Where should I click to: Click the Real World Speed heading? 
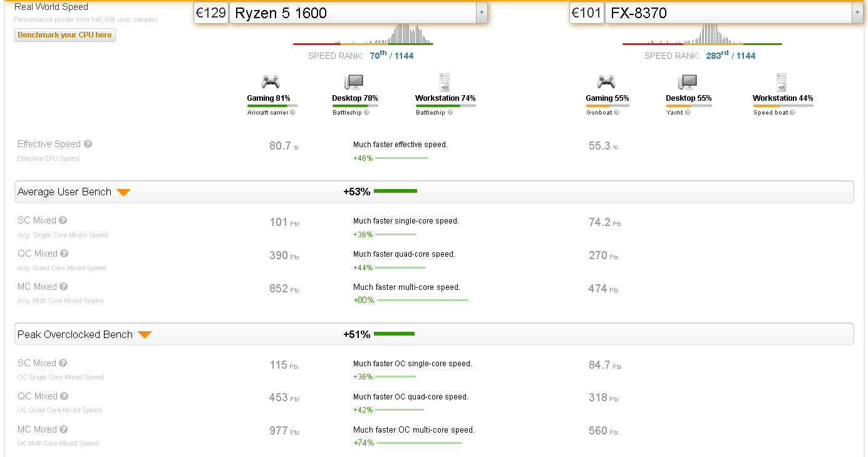click(51, 7)
